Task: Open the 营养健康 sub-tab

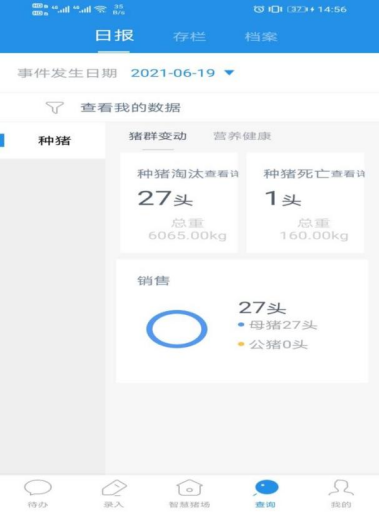Action: (x=242, y=136)
